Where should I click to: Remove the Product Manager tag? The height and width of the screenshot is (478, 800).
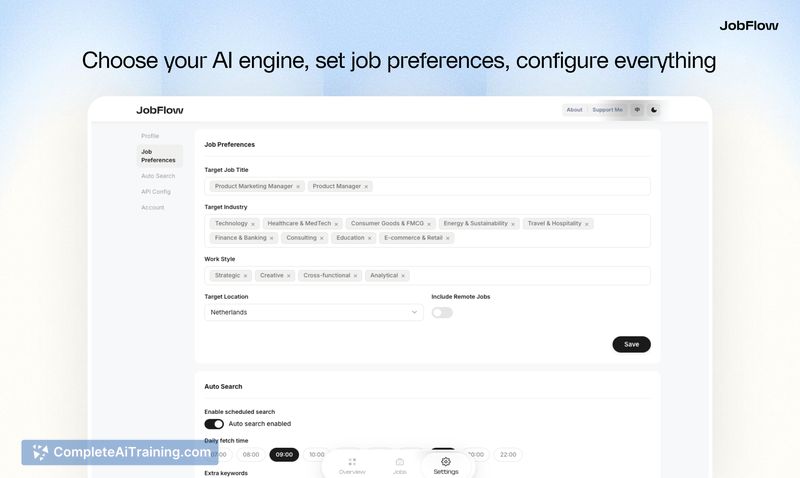[366, 186]
